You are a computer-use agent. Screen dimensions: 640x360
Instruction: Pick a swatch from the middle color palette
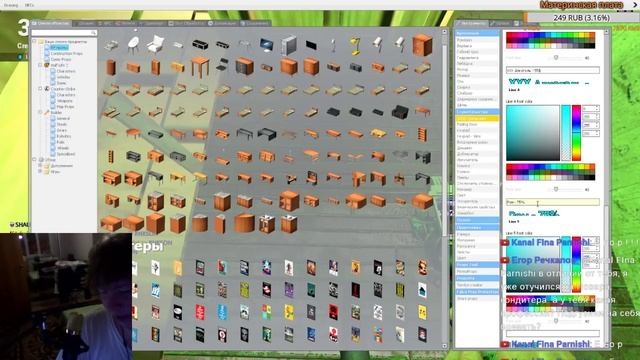point(550,172)
